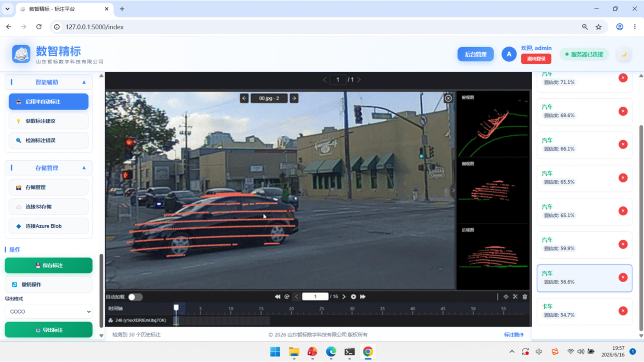
Task: Rewind to first frame
Action: [x=277, y=297]
